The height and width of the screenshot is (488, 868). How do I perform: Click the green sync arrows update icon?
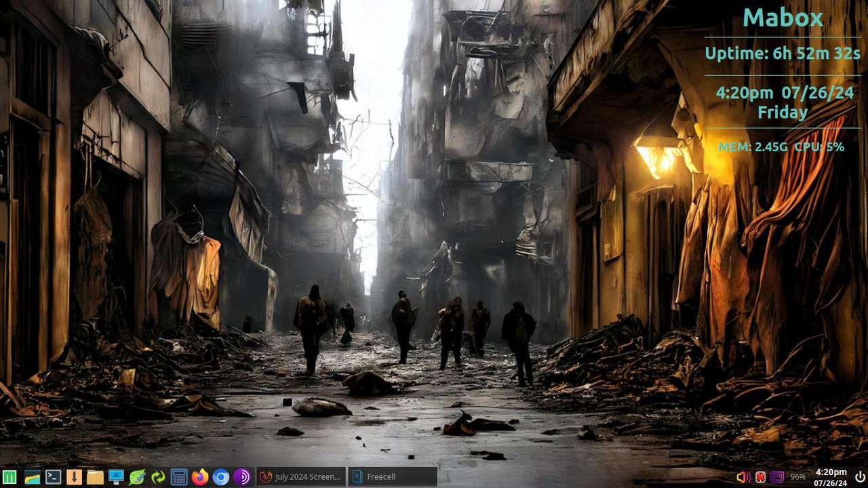tap(158, 477)
